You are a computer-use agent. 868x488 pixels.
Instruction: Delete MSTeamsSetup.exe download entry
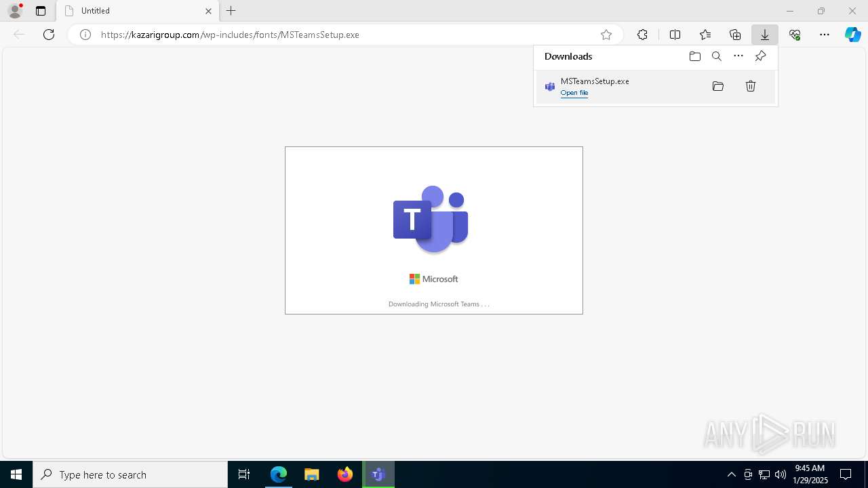pyautogui.click(x=751, y=86)
